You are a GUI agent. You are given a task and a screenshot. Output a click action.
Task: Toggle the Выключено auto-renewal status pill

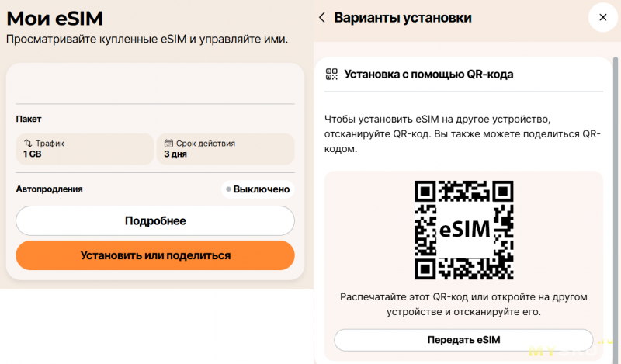258,189
